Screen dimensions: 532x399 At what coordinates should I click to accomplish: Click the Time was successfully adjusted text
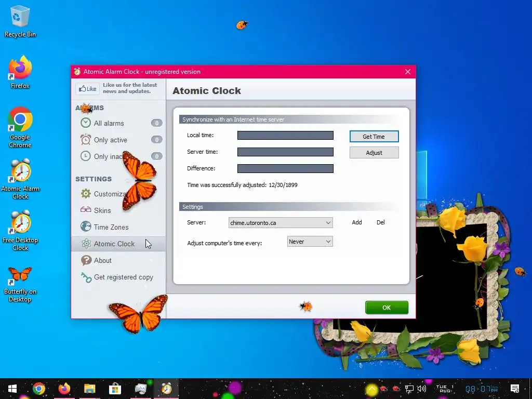point(242,185)
